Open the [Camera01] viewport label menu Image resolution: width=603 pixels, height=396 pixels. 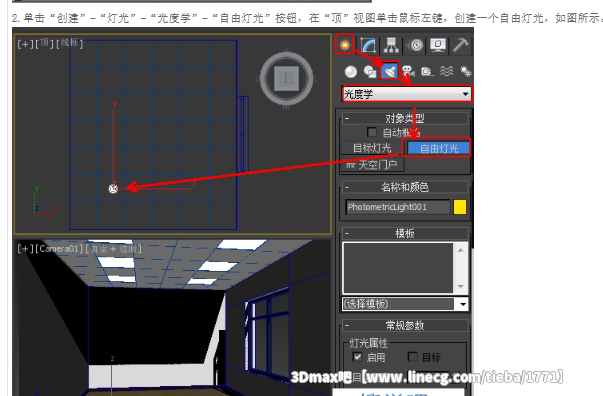[x=60, y=249]
